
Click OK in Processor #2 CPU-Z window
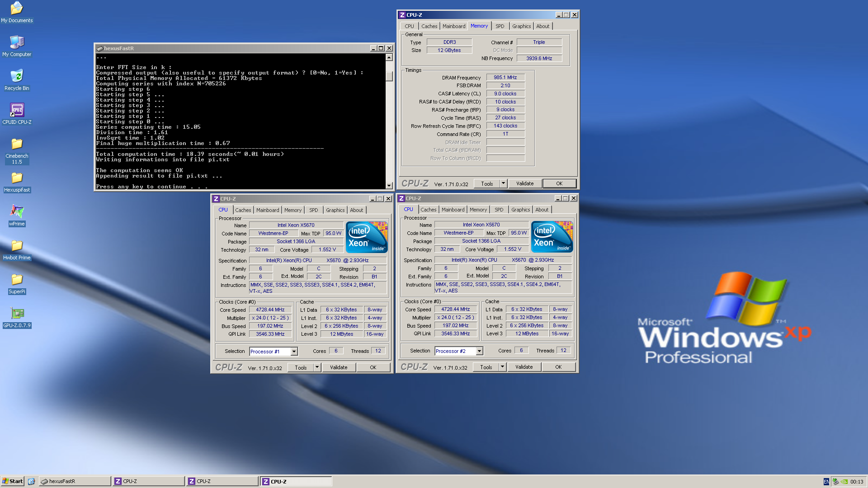pyautogui.click(x=558, y=367)
